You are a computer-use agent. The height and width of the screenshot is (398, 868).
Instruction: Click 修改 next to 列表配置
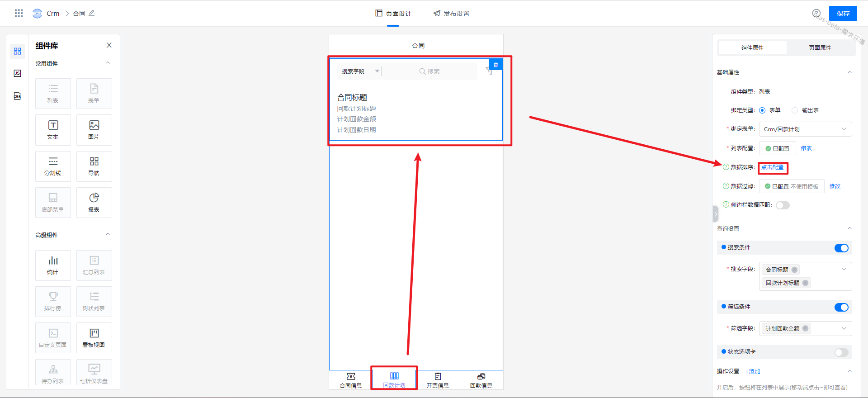tap(806, 148)
